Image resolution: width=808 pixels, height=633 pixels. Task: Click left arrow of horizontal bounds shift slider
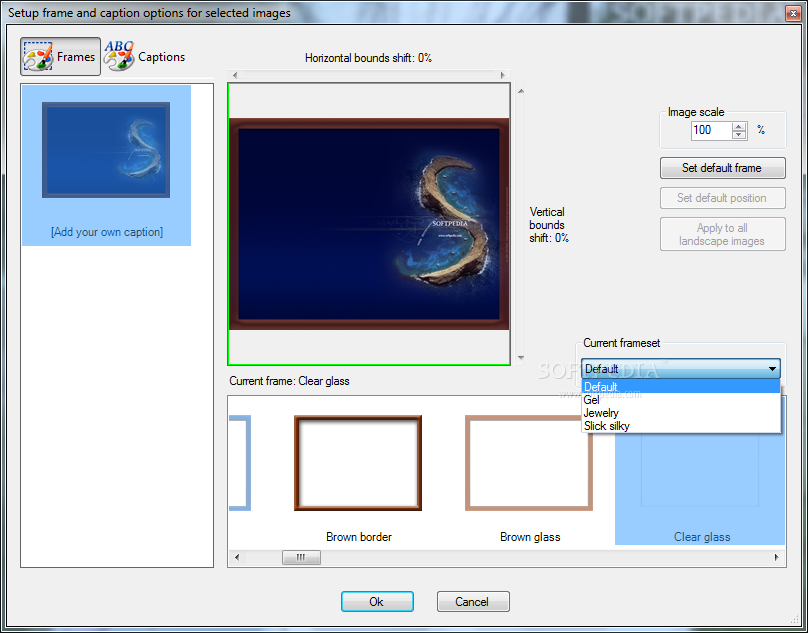[235, 75]
